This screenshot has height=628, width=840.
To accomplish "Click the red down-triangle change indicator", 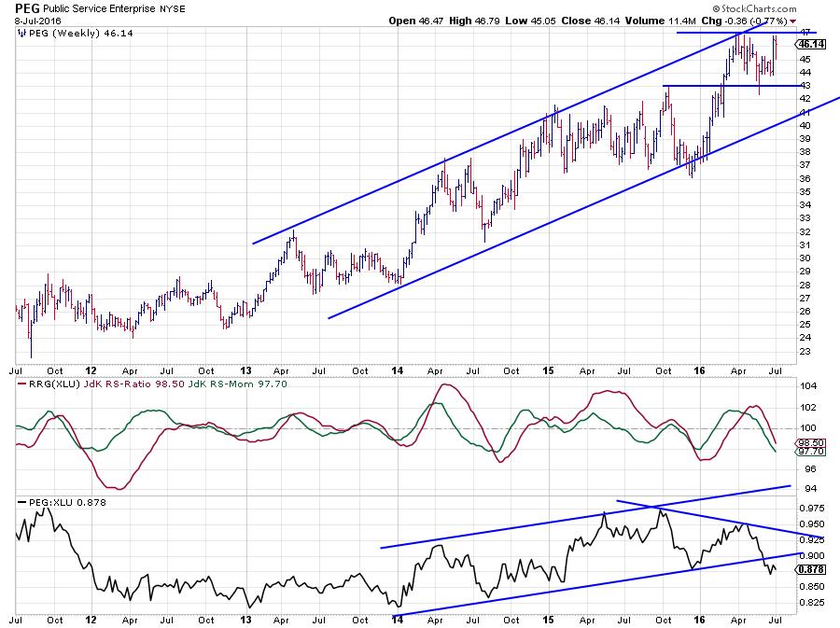I will (792, 21).
